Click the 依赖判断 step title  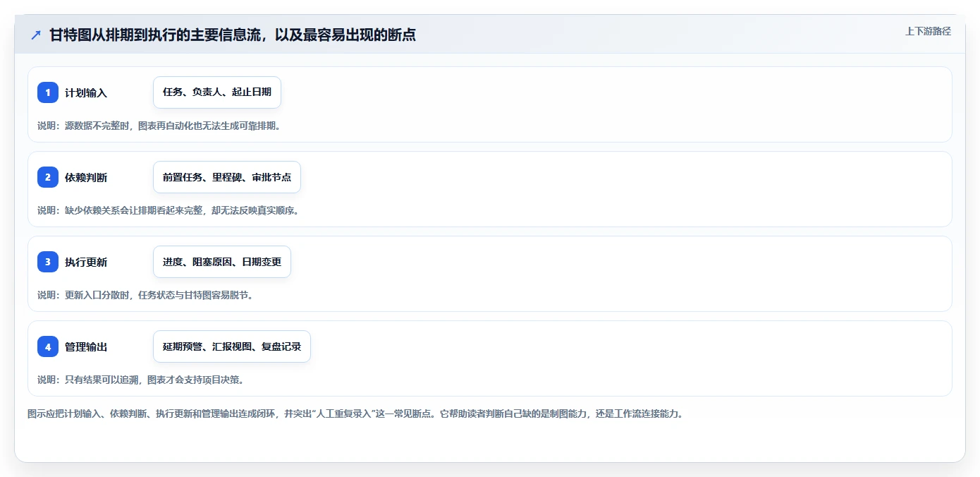86,177
